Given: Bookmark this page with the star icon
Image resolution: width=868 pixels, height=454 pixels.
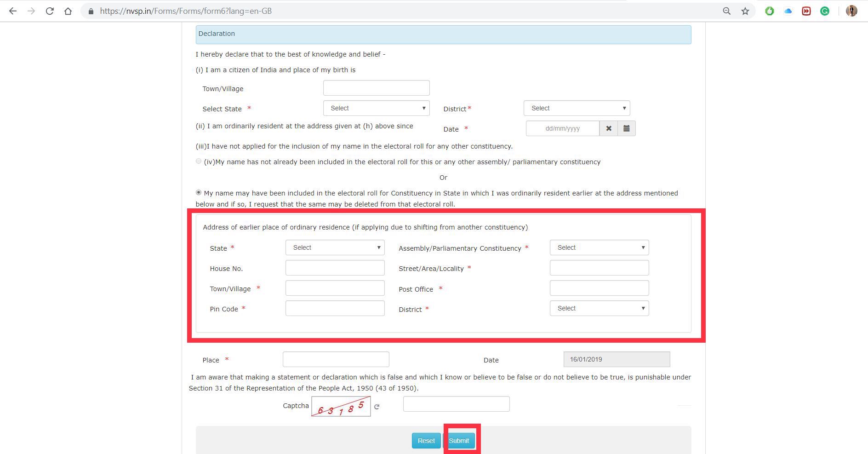Looking at the screenshot, I should [x=745, y=11].
